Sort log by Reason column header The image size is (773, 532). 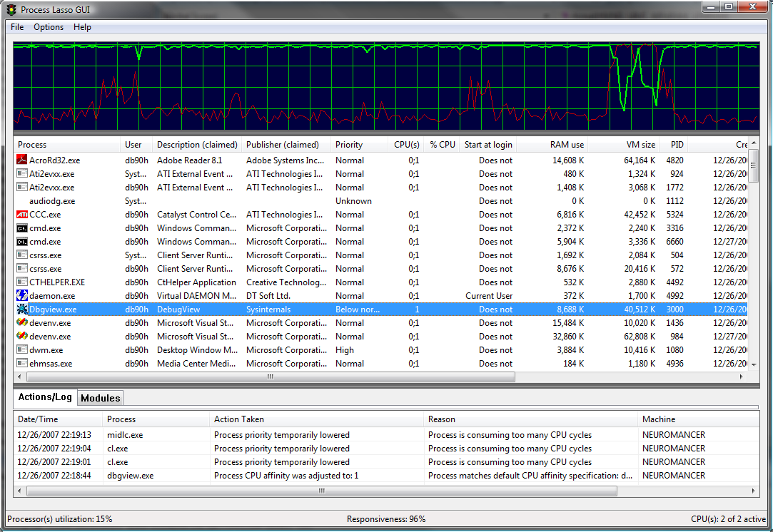coord(531,419)
